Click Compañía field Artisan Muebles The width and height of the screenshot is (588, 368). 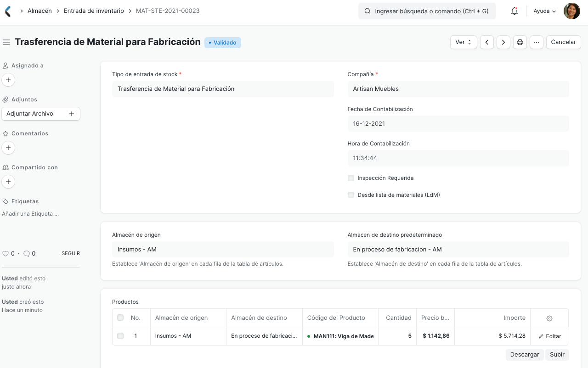click(x=458, y=89)
